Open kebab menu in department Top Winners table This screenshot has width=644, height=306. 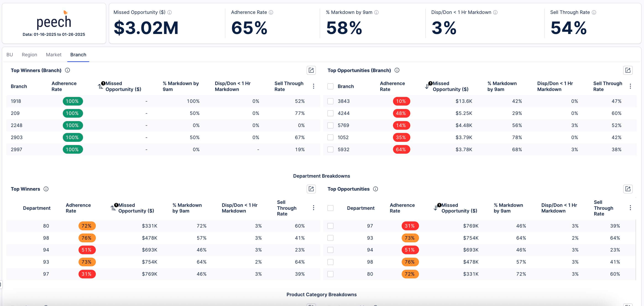pos(314,208)
